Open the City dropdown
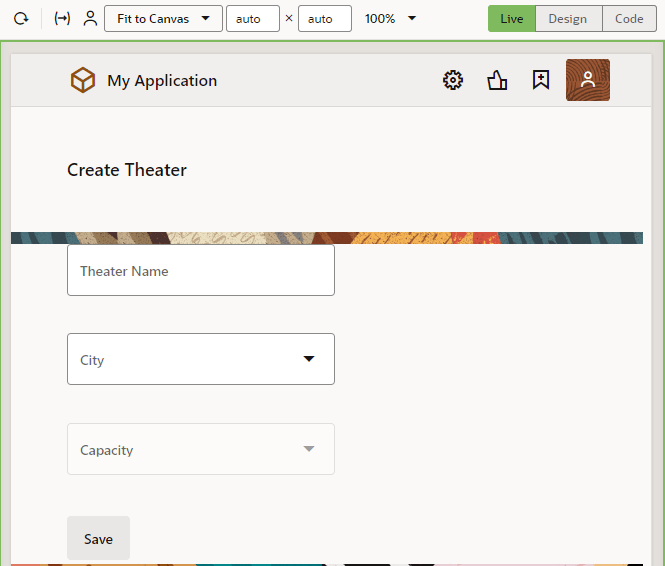Image resolution: width=665 pixels, height=566 pixels. pyautogui.click(x=201, y=359)
